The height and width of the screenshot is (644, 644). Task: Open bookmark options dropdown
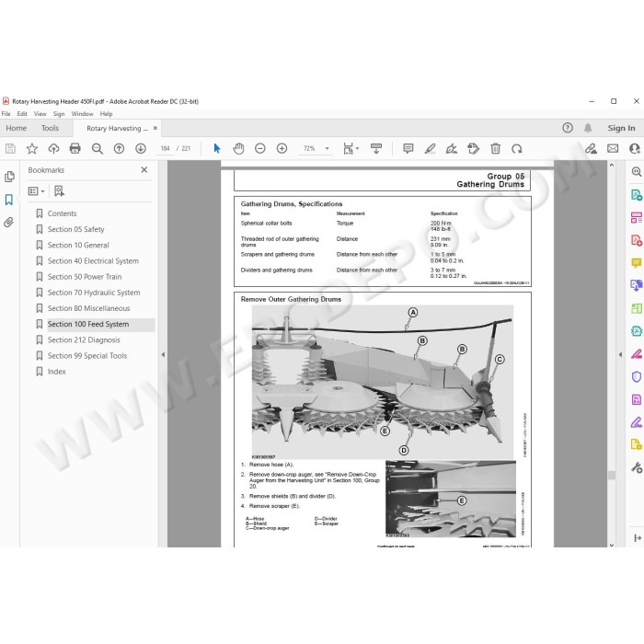point(36,191)
